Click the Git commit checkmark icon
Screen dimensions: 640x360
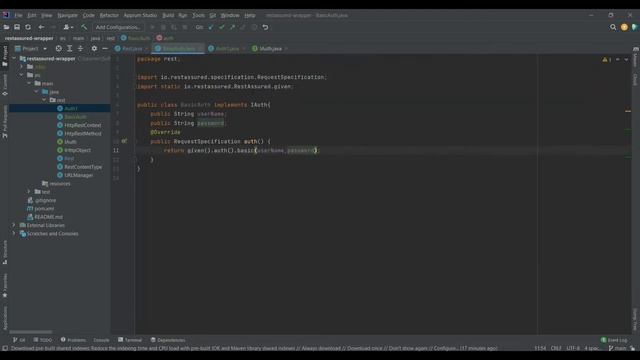[222, 27]
